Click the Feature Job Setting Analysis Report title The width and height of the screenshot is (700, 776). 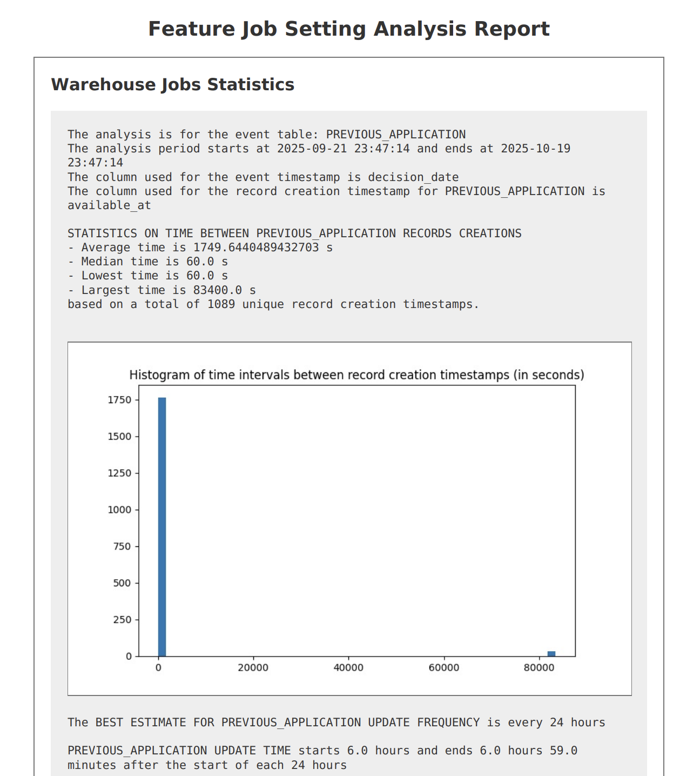tap(349, 29)
